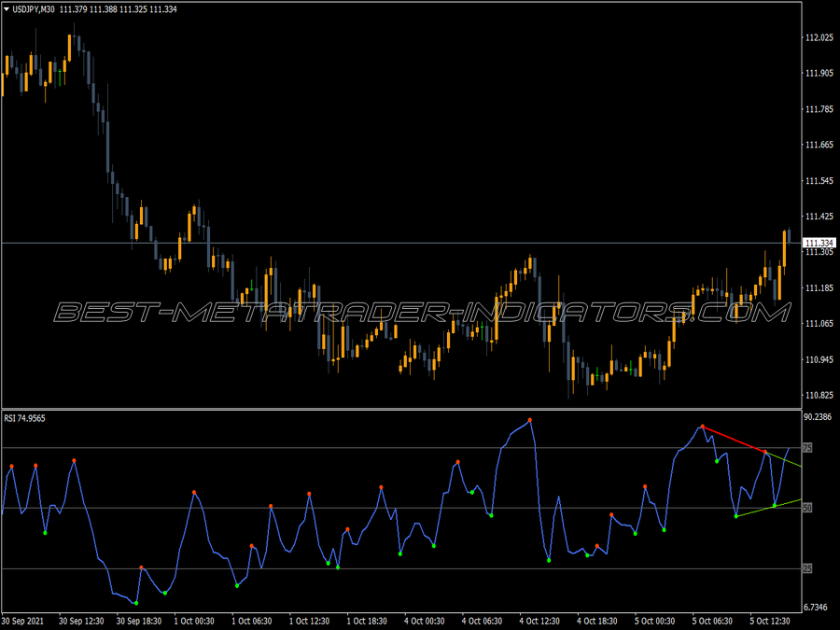Click the 110.825 price scale label
840x630 pixels.
(x=819, y=396)
